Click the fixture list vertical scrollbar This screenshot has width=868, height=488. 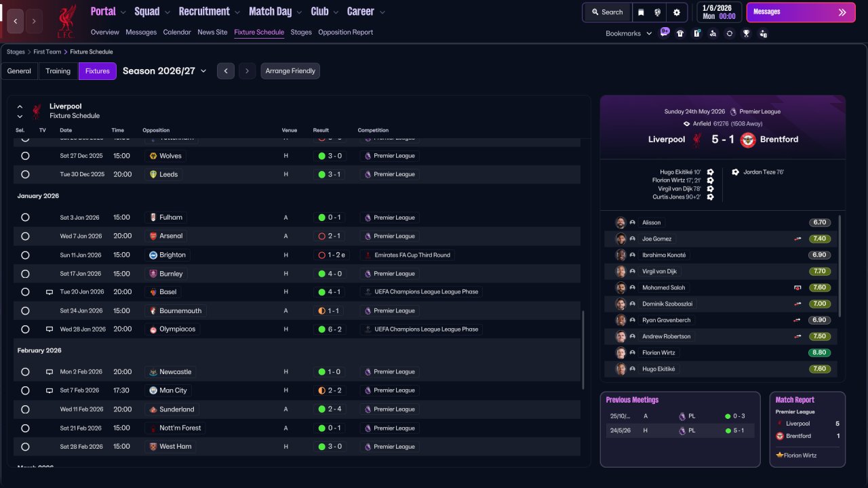582,350
